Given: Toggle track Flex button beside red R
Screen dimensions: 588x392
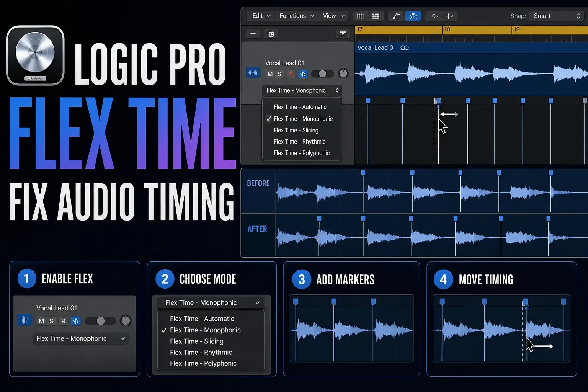Looking at the screenshot, I should pos(303,74).
